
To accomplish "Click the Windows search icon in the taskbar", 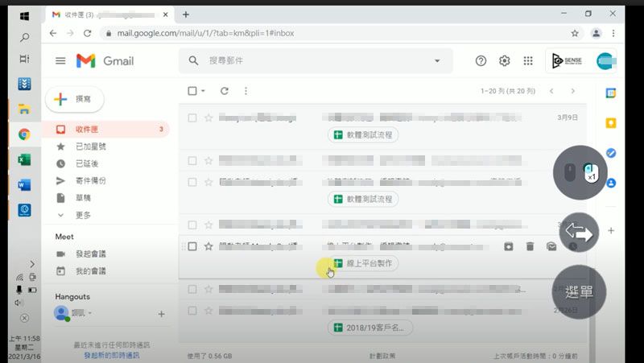I will pyautogui.click(x=24, y=38).
